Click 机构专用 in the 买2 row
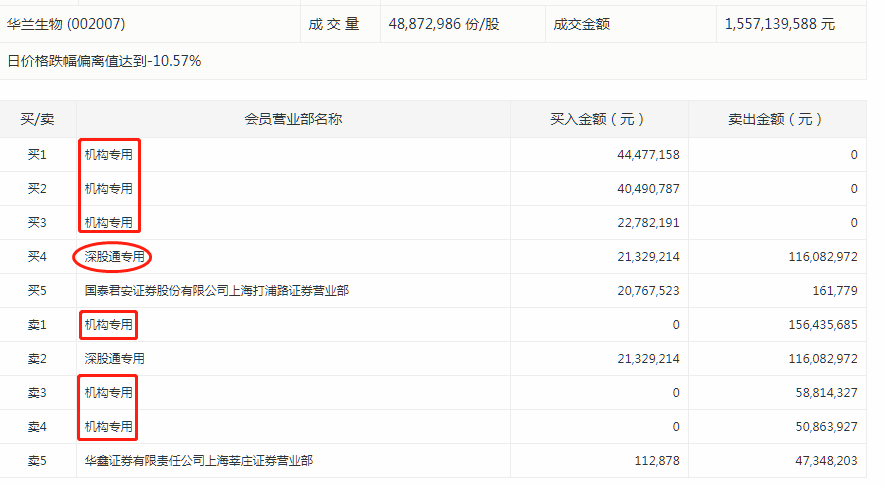Viewport: 885px width, 486px height. pos(108,189)
